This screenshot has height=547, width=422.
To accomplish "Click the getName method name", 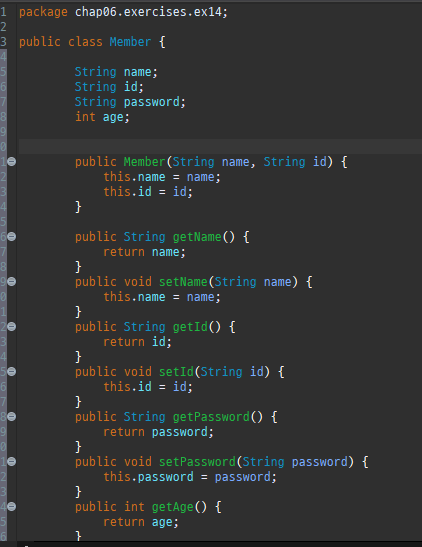I will point(197,237).
